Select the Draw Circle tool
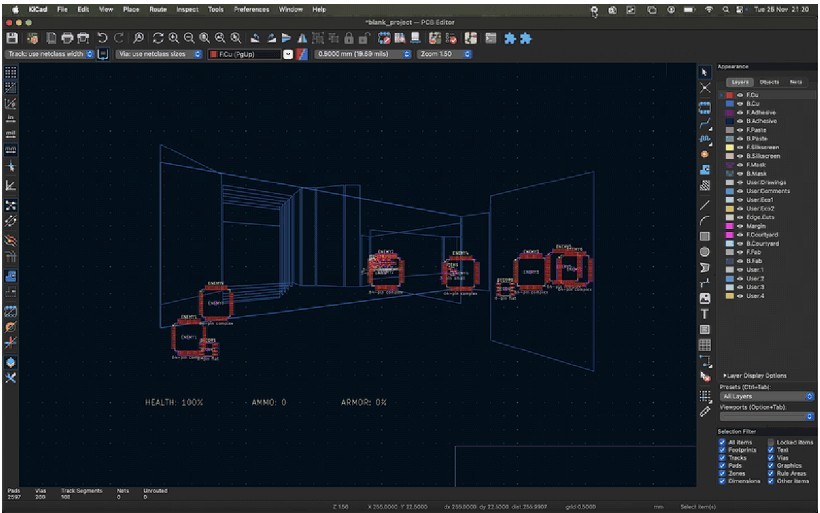Viewport: 820px width, 513px height. click(705, 252)
